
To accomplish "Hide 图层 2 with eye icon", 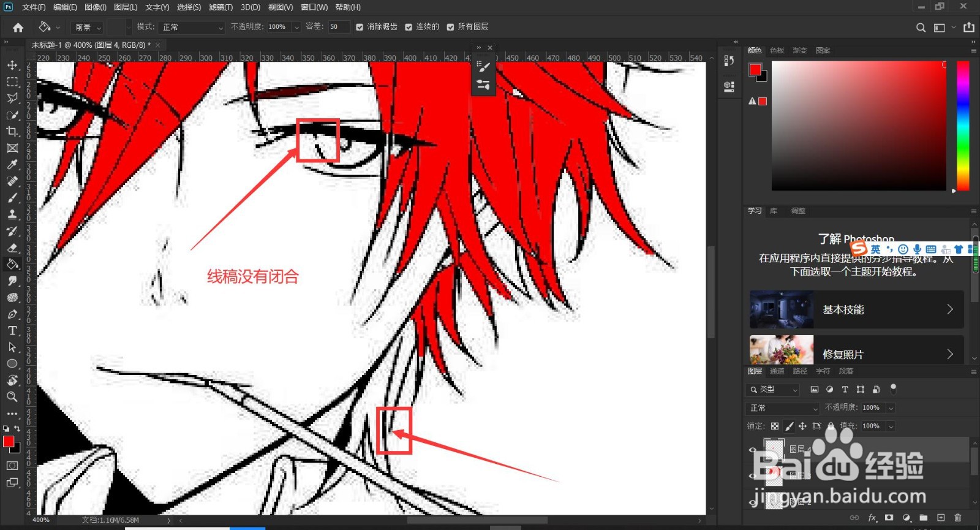I will coord(753,502).
